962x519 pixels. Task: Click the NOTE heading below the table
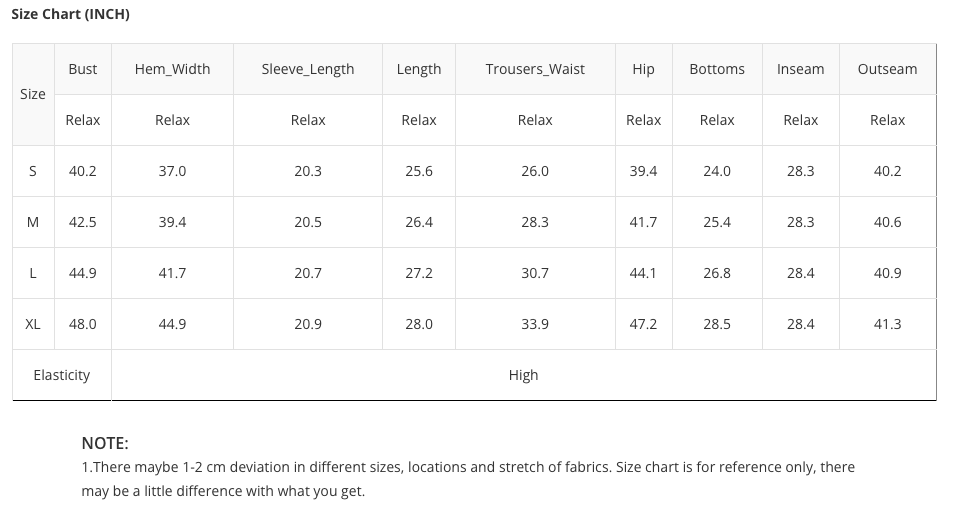(105, 443)
